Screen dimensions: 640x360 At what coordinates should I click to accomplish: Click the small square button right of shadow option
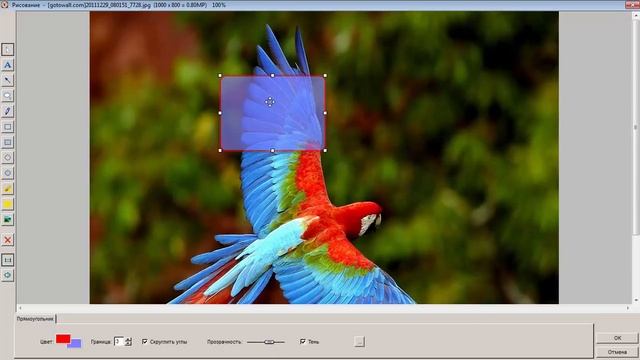click(359, 342)
